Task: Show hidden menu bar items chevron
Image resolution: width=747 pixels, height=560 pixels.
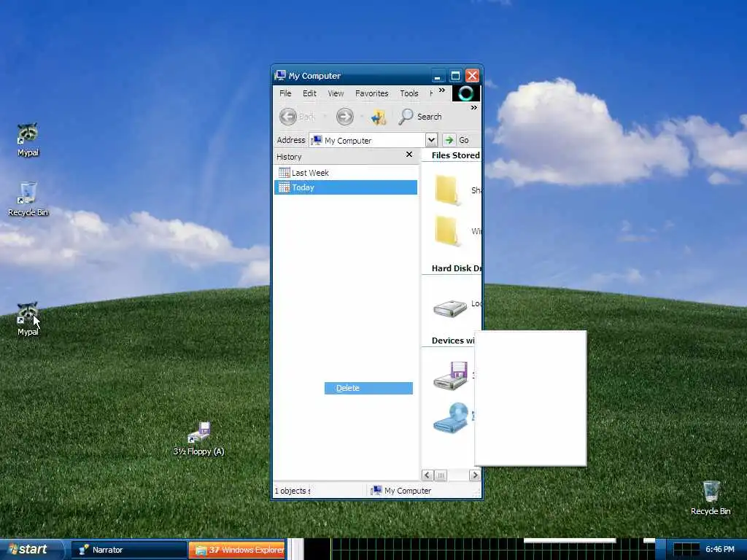Action: 442,90
